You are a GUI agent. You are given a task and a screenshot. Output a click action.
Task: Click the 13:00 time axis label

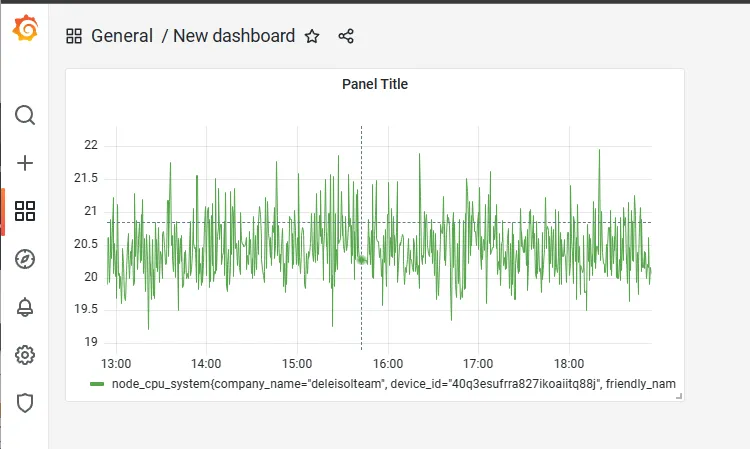[x=116, y=364]
